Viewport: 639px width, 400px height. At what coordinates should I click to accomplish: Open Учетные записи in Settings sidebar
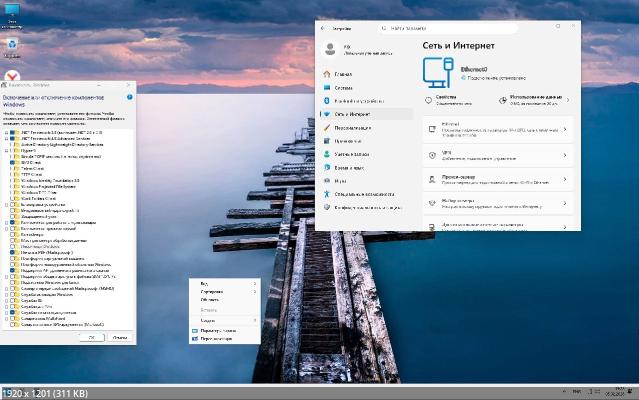coord(353,155)
